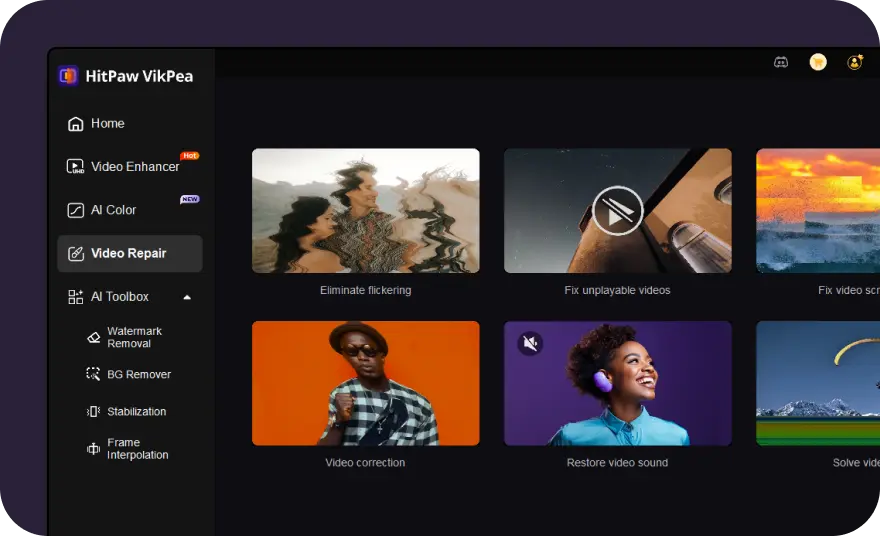Open the Video correction orange thumbnail

click(x=366, y=383)
